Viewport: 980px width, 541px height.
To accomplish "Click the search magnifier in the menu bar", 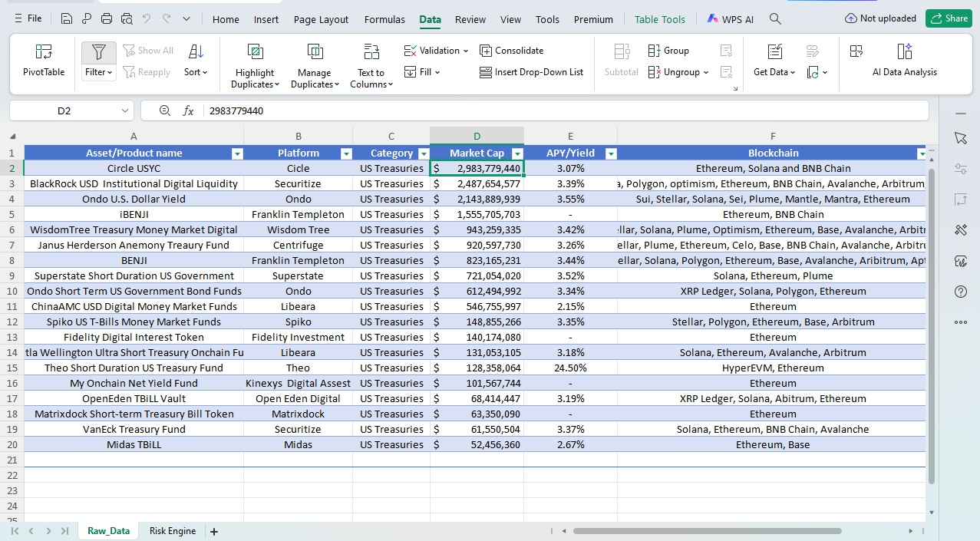I will point(775,19).
